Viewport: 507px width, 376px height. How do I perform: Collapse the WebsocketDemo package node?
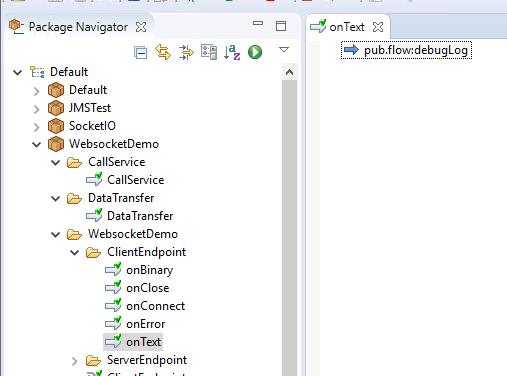pos(36,145)
